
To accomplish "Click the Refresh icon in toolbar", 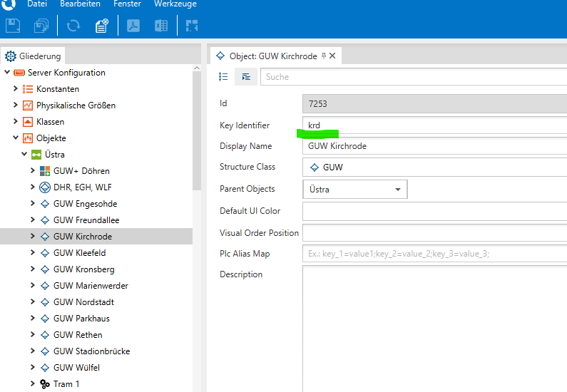I will [x=73, y=26].
